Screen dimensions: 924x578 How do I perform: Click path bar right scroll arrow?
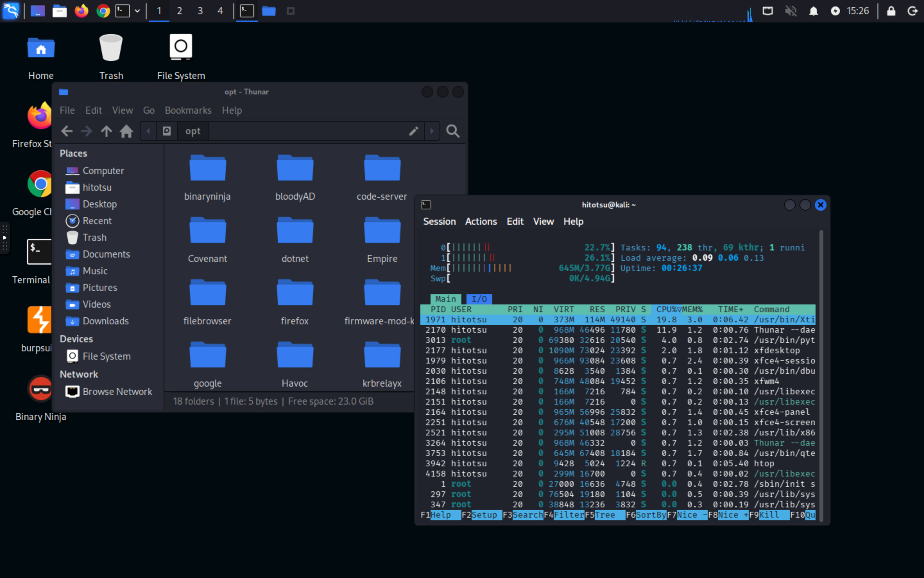432,131
